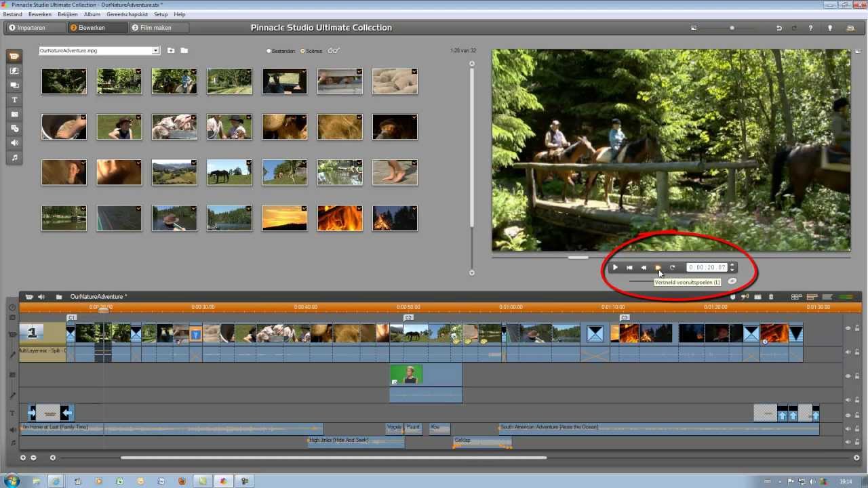Screen dimensions: 868x488
Task: Click the fast reverse button
Action: point(644,268)
